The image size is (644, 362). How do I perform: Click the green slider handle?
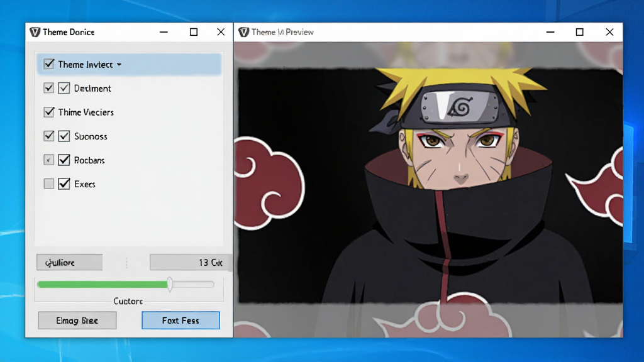pos(170,284)
